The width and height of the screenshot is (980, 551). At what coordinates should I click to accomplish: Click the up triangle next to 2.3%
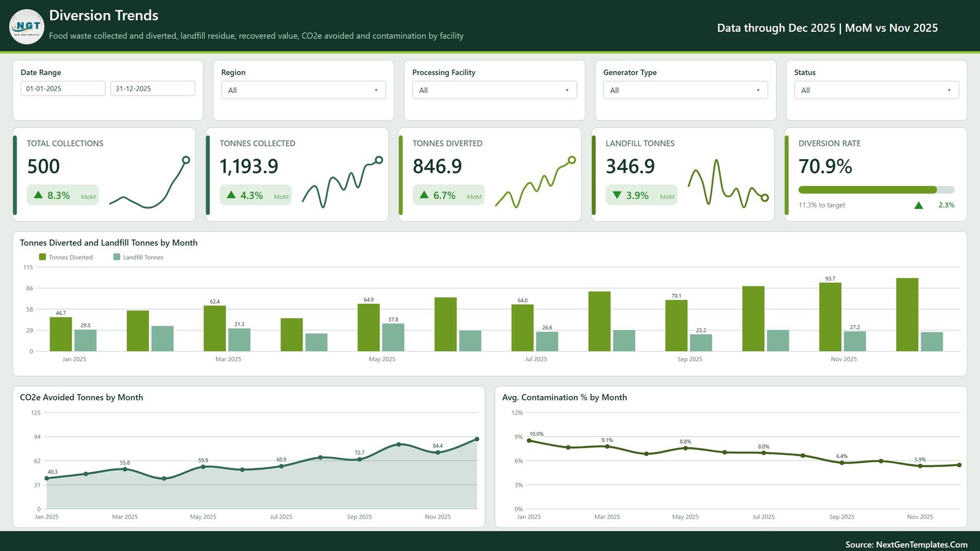[x=918, y=205]
